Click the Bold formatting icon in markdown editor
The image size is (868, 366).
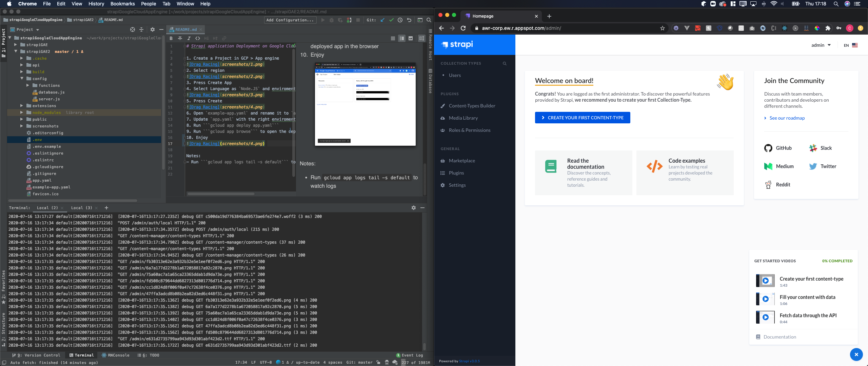171,38
